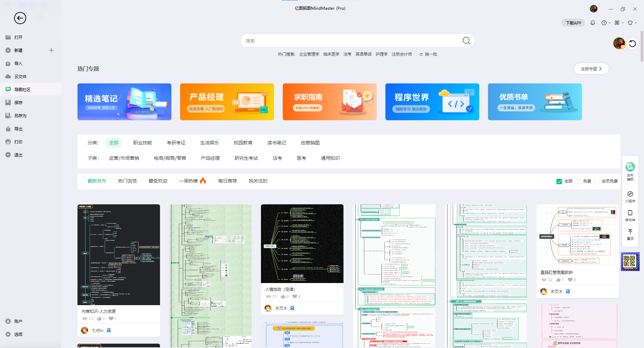
Task: Open the 新建 create new document icon
Action: [9, 50]
